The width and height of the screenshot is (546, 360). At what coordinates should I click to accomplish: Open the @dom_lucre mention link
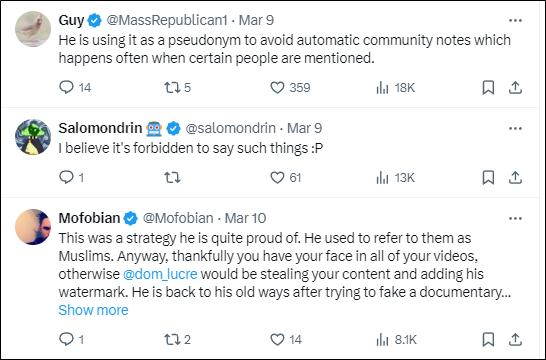click(x=160, y=274)
